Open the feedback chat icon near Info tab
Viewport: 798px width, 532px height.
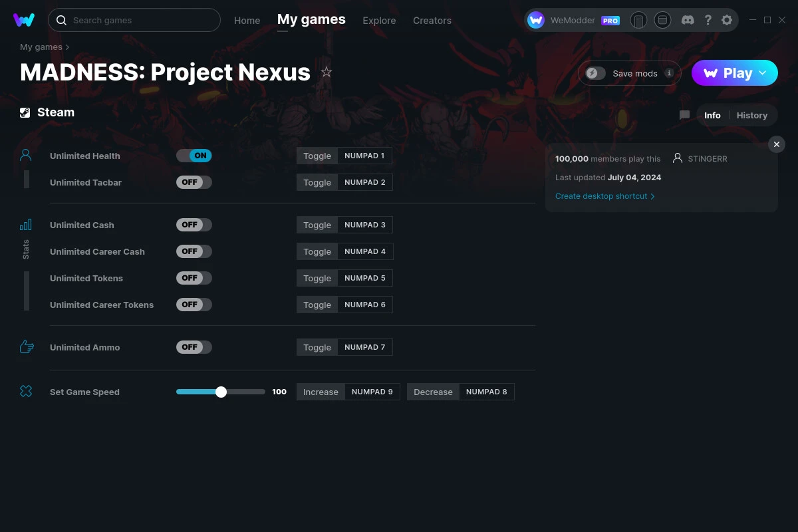click(684, 114)
